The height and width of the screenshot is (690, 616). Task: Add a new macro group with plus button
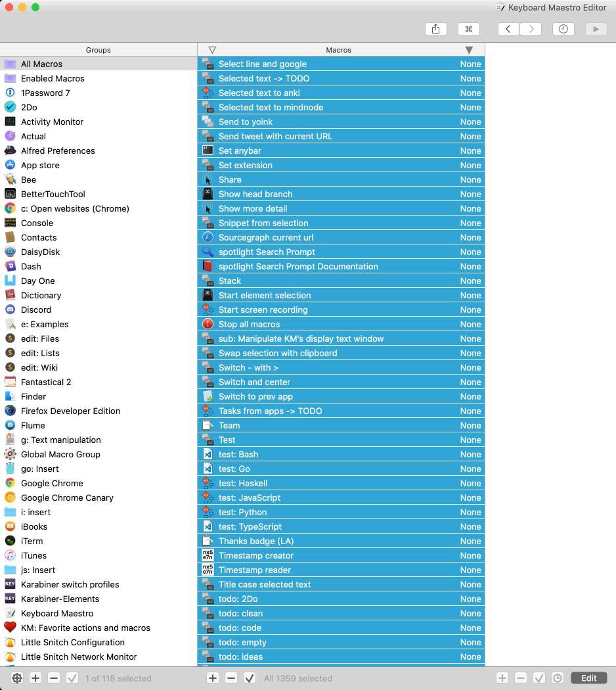coord(35,678)
